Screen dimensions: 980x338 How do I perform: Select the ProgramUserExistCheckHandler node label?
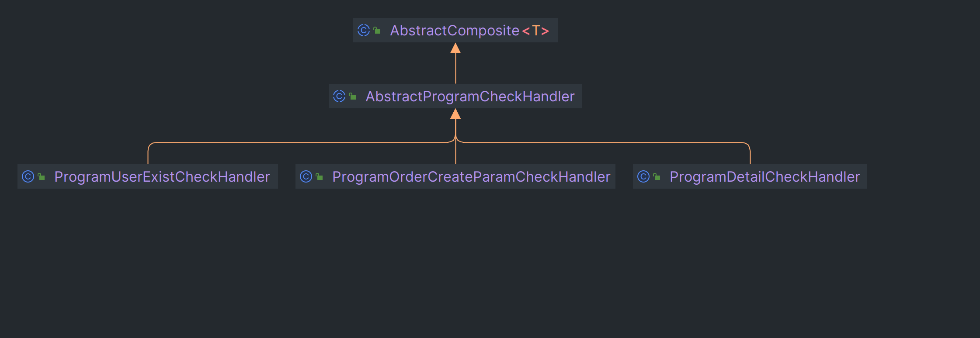point(162,177)
